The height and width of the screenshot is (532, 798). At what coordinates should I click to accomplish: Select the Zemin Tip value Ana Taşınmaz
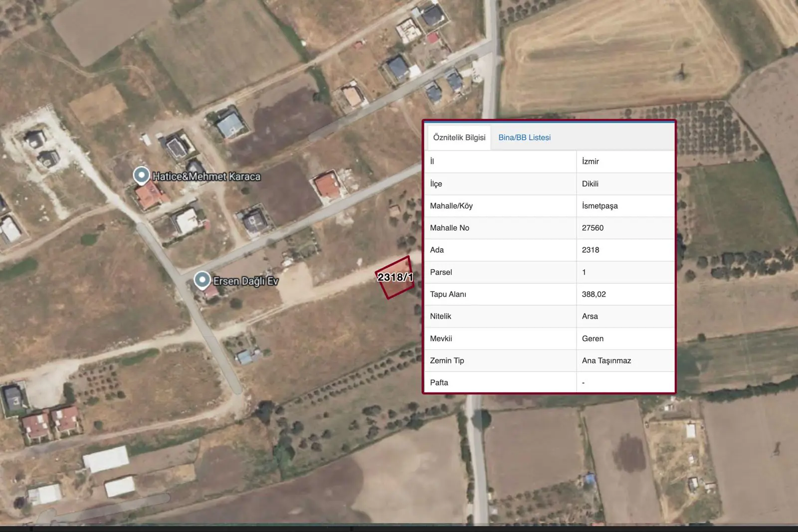[x=606, y=360]
